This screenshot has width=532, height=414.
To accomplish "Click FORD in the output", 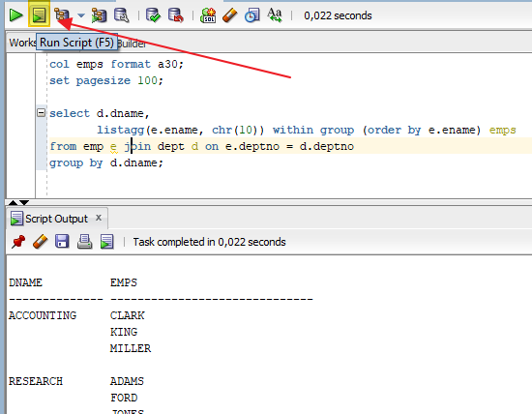I will (124, 398).
